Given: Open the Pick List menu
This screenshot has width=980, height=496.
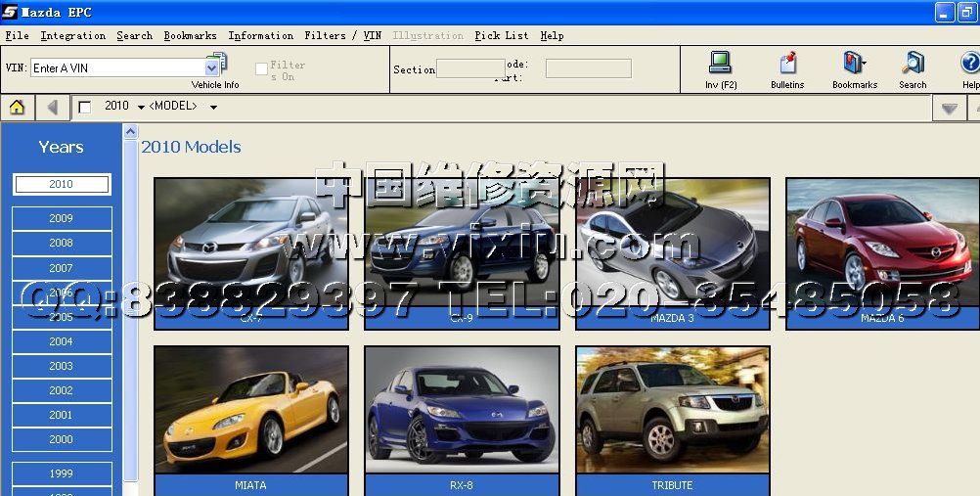Looking at the screenshot, I should [x=501, y=35].
